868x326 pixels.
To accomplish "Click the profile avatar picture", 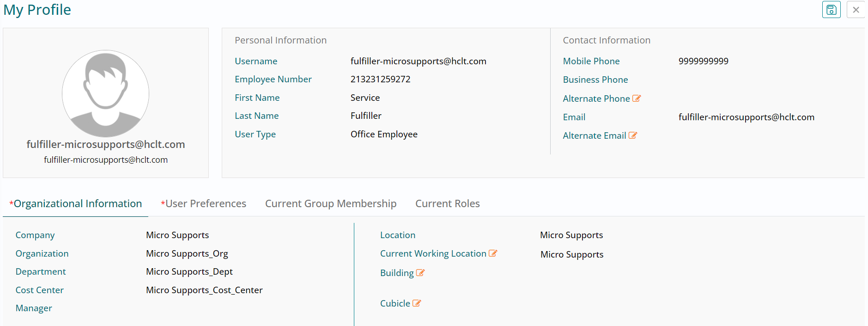I will point(105,93).
